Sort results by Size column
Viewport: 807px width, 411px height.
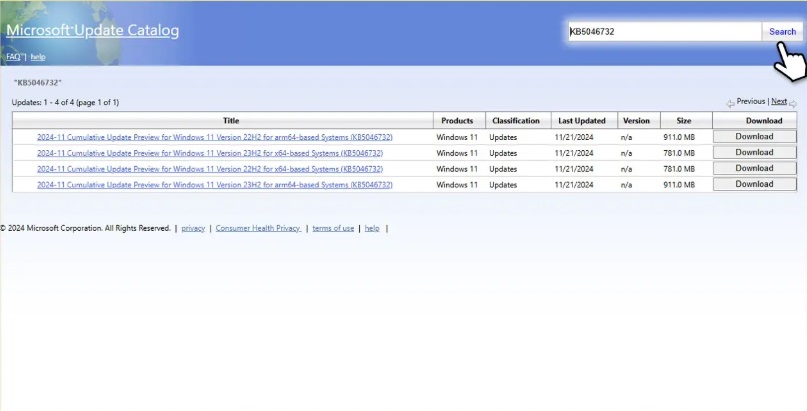coord(683,120)
